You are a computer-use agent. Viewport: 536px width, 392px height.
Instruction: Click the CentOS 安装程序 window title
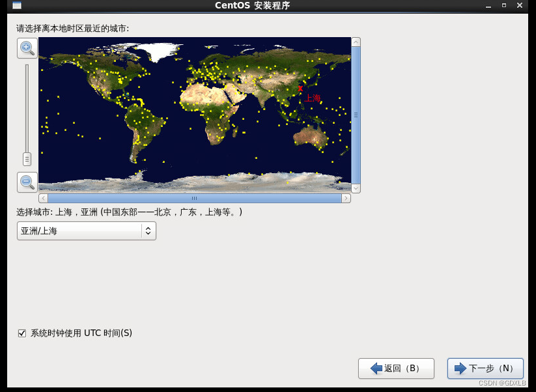(252, 5)
